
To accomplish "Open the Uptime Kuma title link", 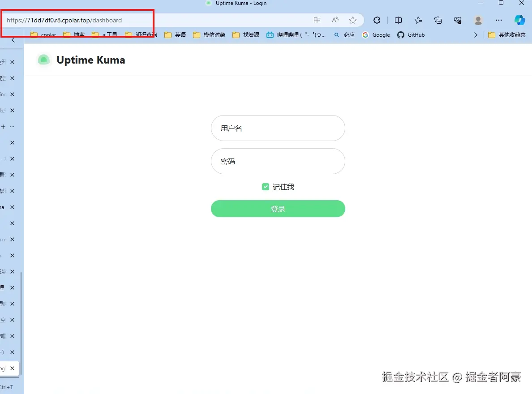I will coord(90,60).
